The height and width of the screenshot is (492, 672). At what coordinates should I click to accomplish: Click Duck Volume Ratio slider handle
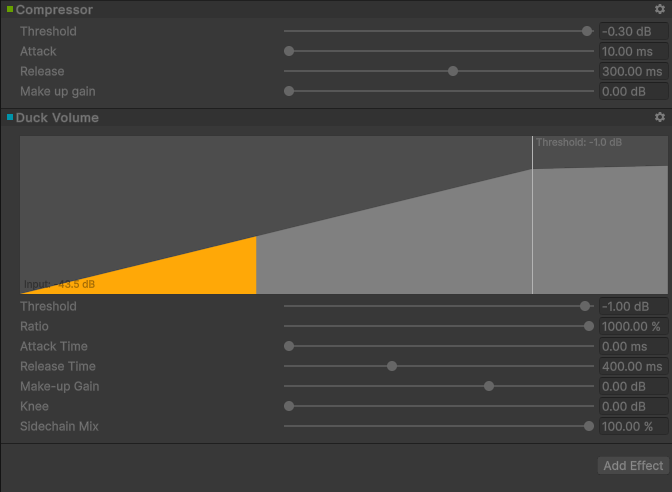589,326
